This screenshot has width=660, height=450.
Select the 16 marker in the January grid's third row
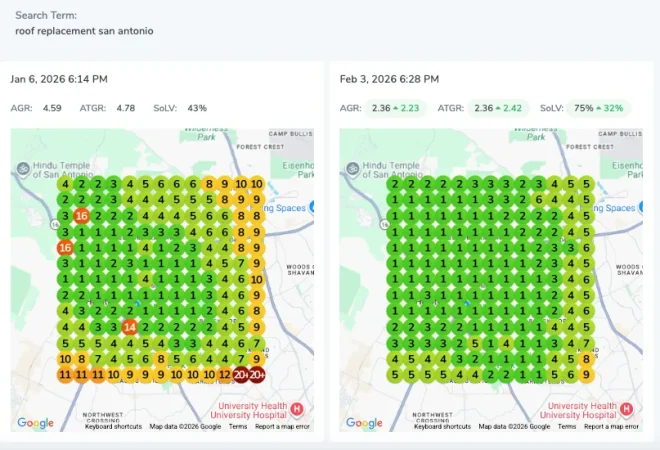[82, 216]
